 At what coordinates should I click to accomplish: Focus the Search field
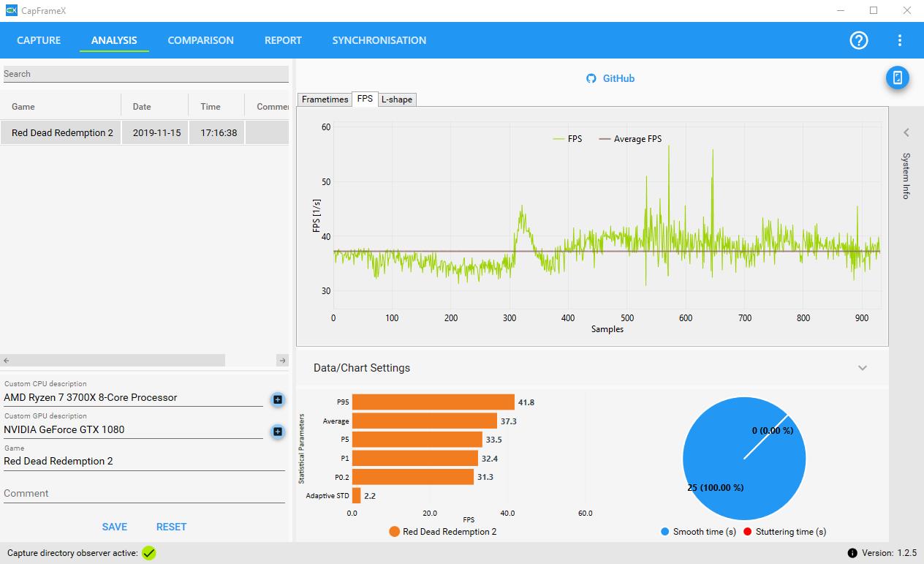click(145, 74)
